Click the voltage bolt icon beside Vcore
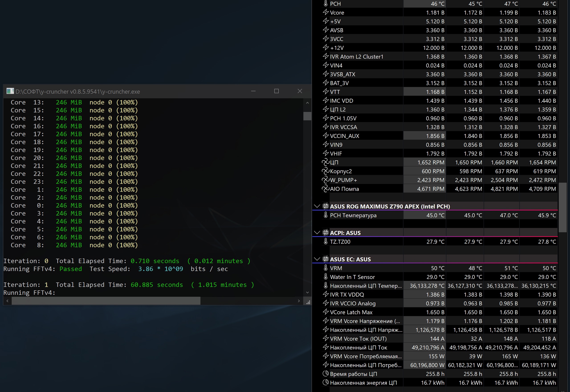 click(x=326, y=12)
